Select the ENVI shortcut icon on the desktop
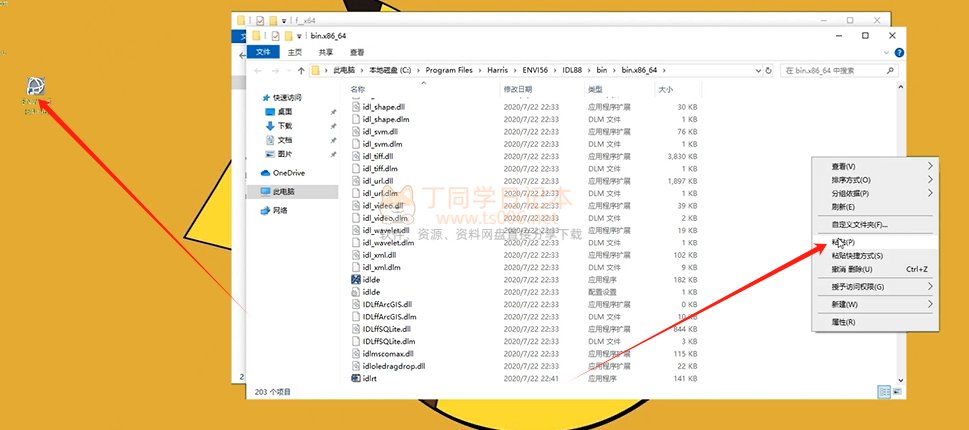The image size is (969, 430). (x=36, y=86)
